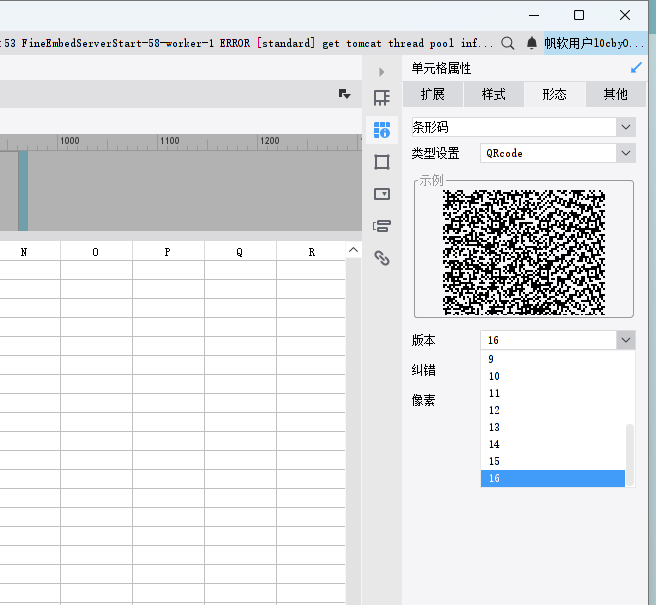Click the blue dock arrow in 单元格属性 header
Screen dimensions: 656x605
pyautogui.click(x=636, y=68)
